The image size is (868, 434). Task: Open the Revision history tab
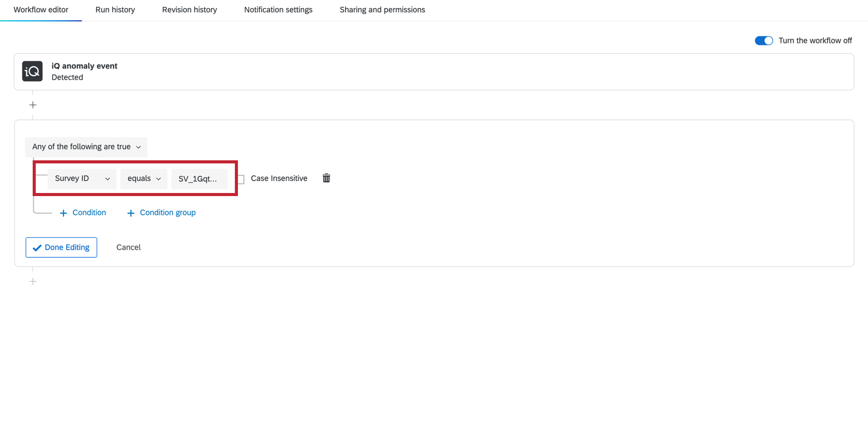[189, 10]
